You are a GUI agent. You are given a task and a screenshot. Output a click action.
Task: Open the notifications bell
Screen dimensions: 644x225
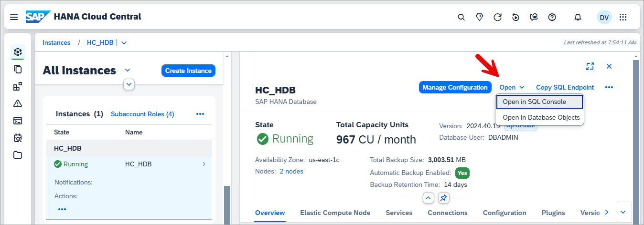coord(578,17)
